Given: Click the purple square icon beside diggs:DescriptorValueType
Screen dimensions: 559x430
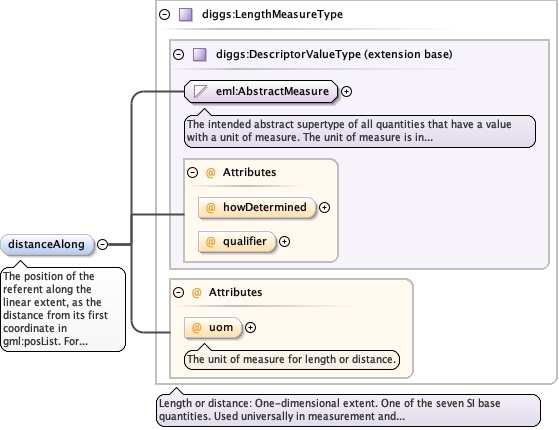Looking at the screenshot, I should [x=200, y=55].
